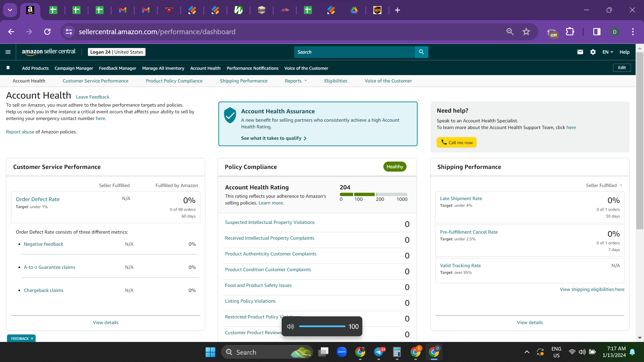Click the taskbar Search box

pyautogui.click(x=267, y=352)
